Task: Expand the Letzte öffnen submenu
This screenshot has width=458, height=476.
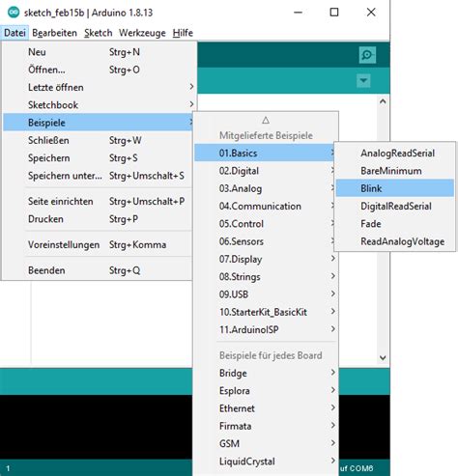Action: coord(99,88)
